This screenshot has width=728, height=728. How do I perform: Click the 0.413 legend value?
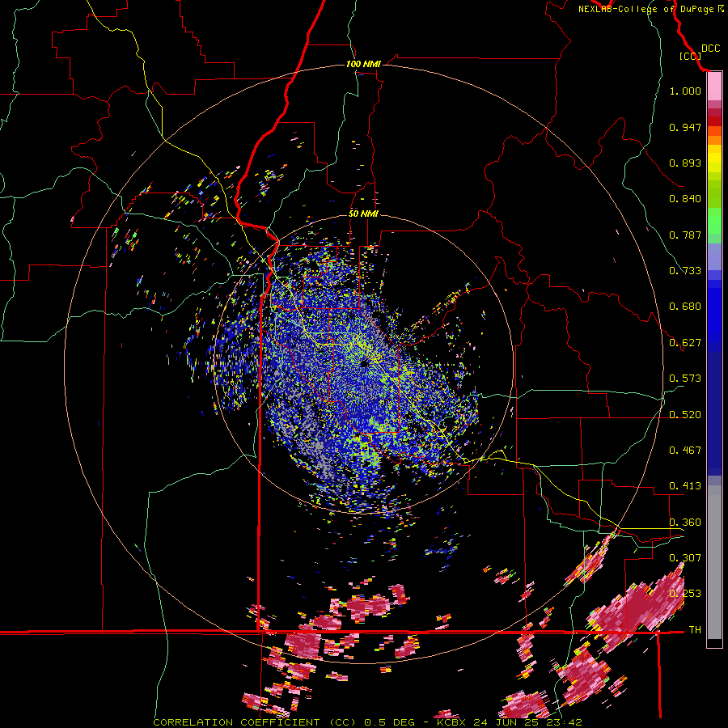pos(685,486)
